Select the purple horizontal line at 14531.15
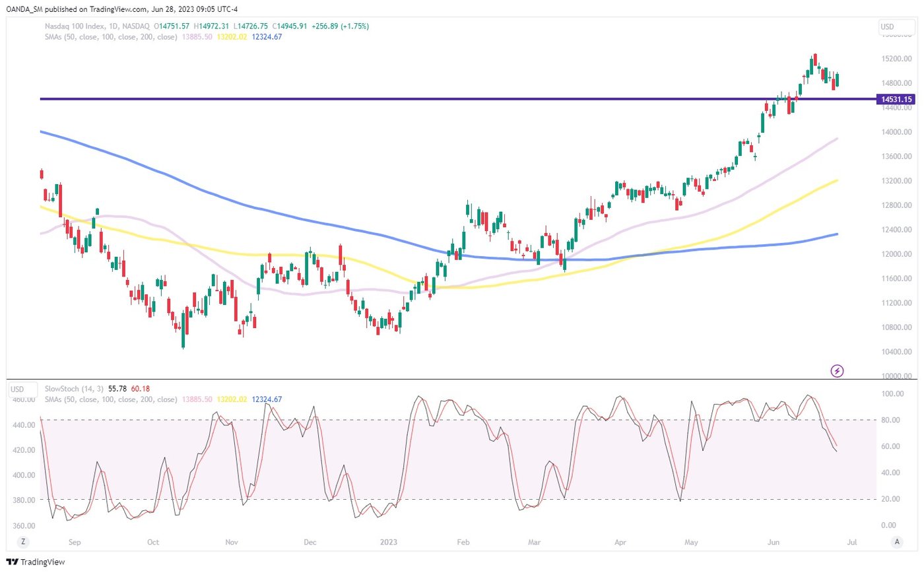Image resolution: width=924 pixels, height=573 pixels. [x=396, y=99]
